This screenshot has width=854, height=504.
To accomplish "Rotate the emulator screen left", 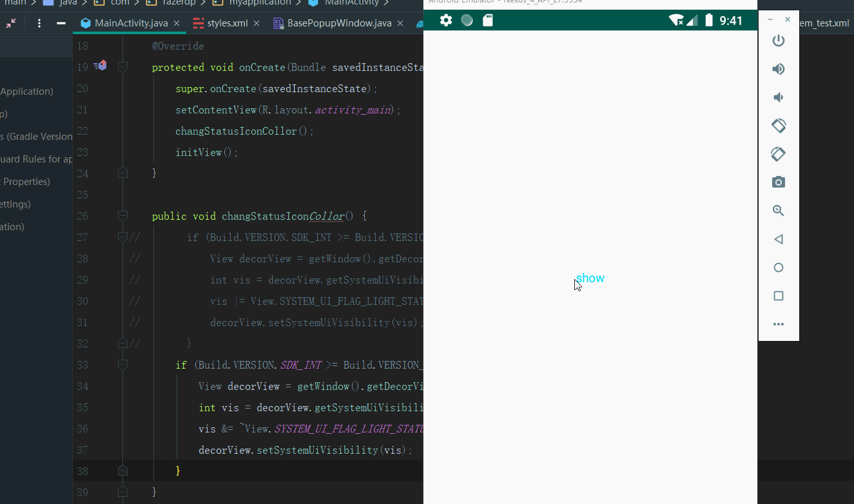I will (x=778, y=126).
